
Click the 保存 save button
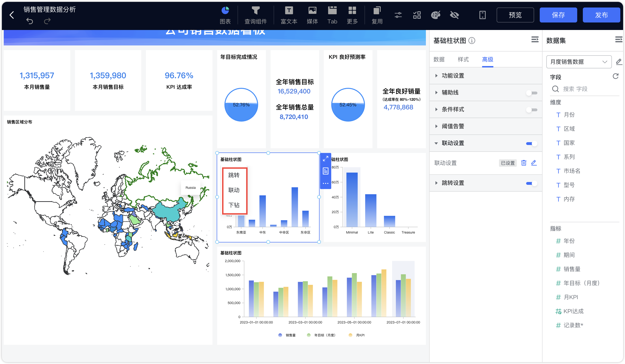[558, 15]
